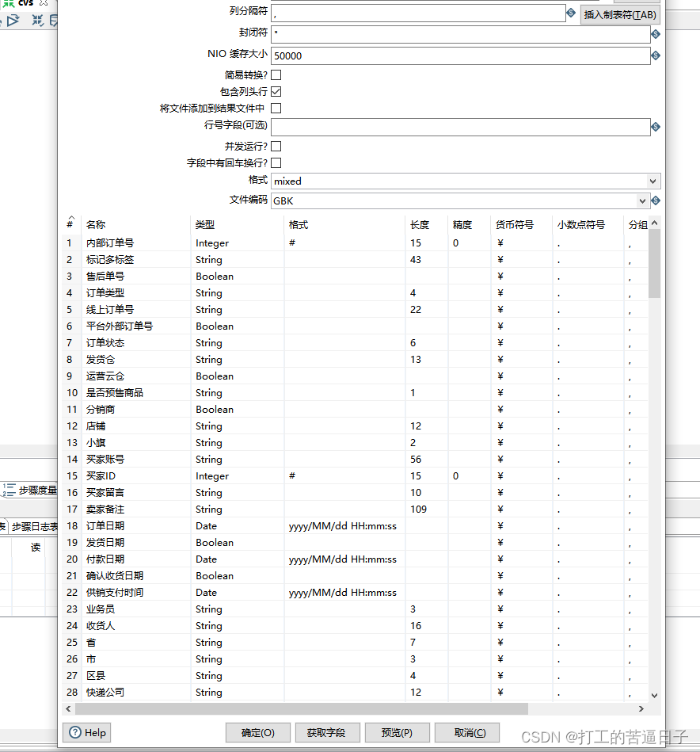
Task: Uncheck the 包含列头行 option
Action: click(x=276, y=91)
